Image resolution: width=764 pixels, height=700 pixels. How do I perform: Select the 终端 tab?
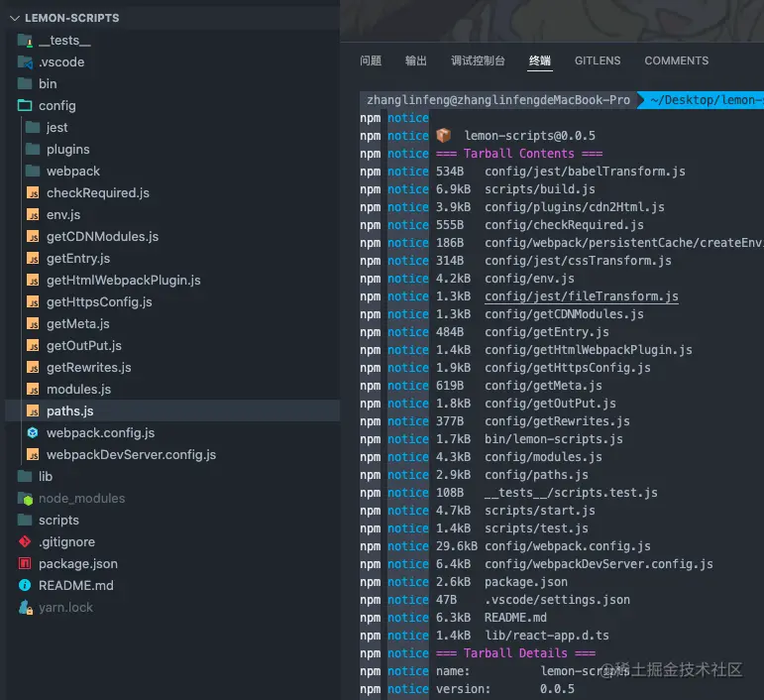pos(540,60)
